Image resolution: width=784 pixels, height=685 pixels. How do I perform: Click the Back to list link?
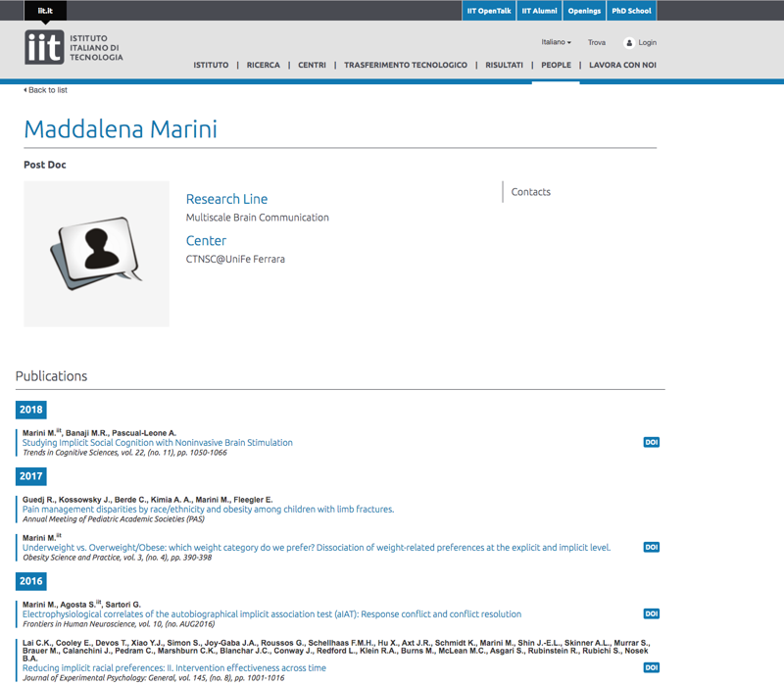[46, 90]
